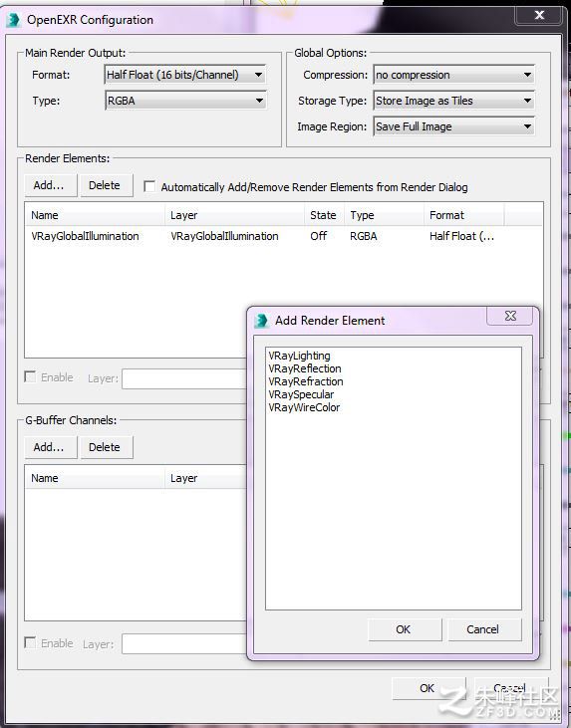Click OK in the OpenEXR Configuration window
Viewport: 571px width, 728px height.
[x=428, y=688]
